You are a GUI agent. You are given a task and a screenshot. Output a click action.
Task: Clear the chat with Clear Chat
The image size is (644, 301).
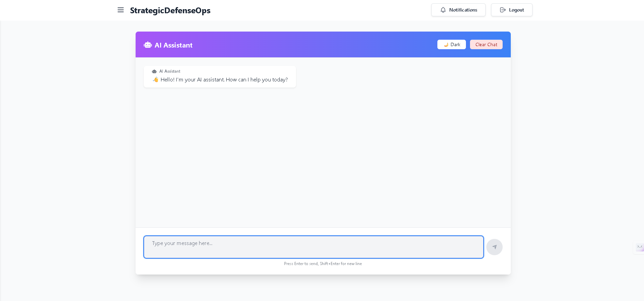pyautogui.click(x=486, y=44)
